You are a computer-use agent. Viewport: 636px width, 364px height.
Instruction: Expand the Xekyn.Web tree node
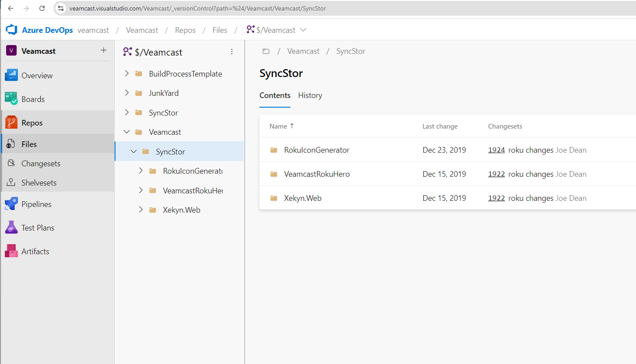click(x=141, y=210)
